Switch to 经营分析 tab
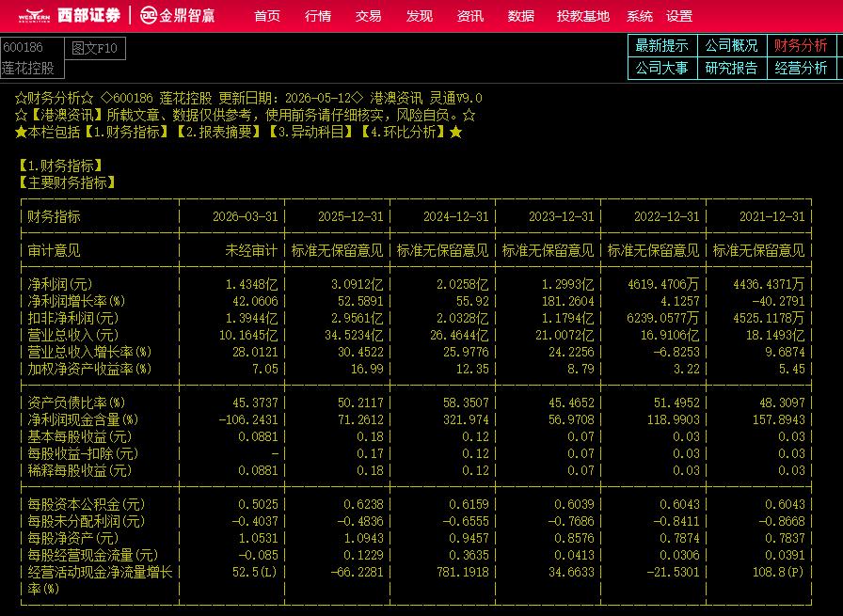 pos(801,69)
